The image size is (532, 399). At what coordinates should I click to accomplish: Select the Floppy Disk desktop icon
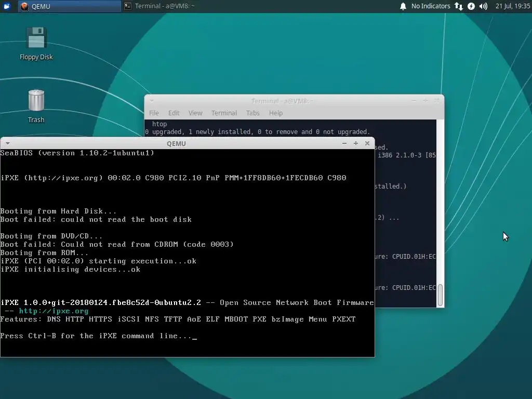tap(36, 44)
